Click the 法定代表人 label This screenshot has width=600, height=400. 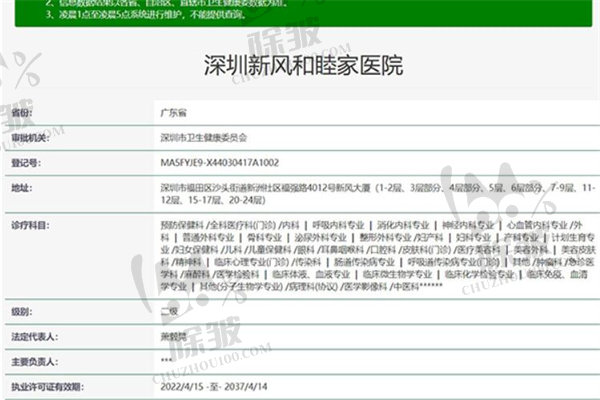(x=34, y=337)
